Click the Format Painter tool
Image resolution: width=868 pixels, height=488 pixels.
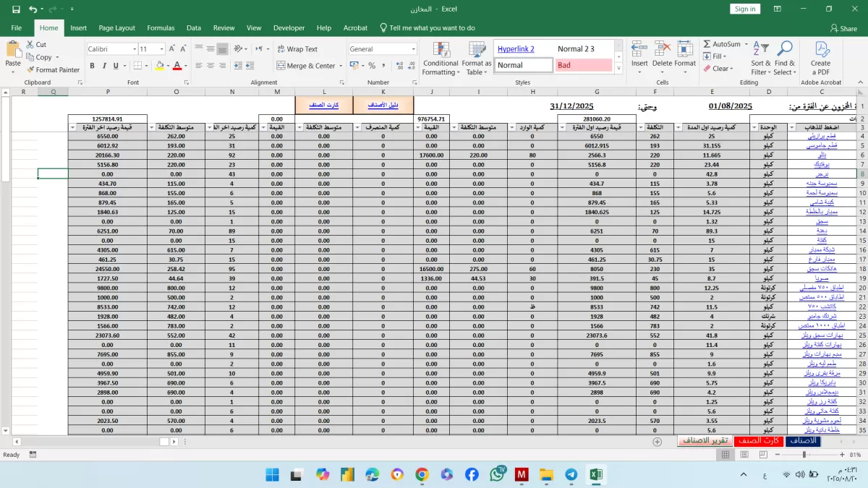53,70
